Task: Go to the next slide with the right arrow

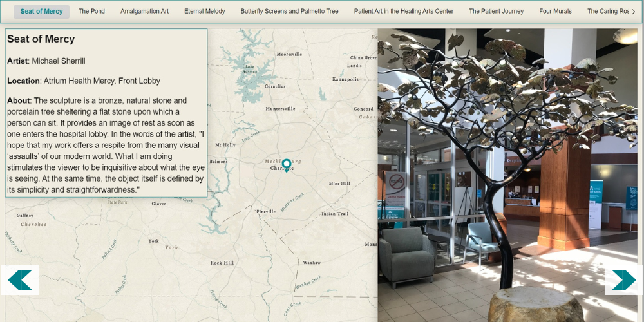Action: [624, 279]
